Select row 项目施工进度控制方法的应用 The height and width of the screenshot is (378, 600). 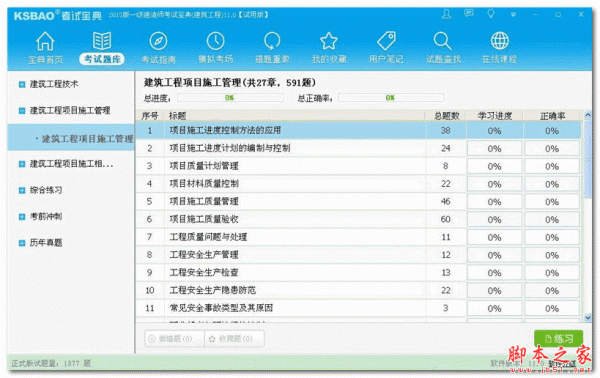[x=359, y=130]
